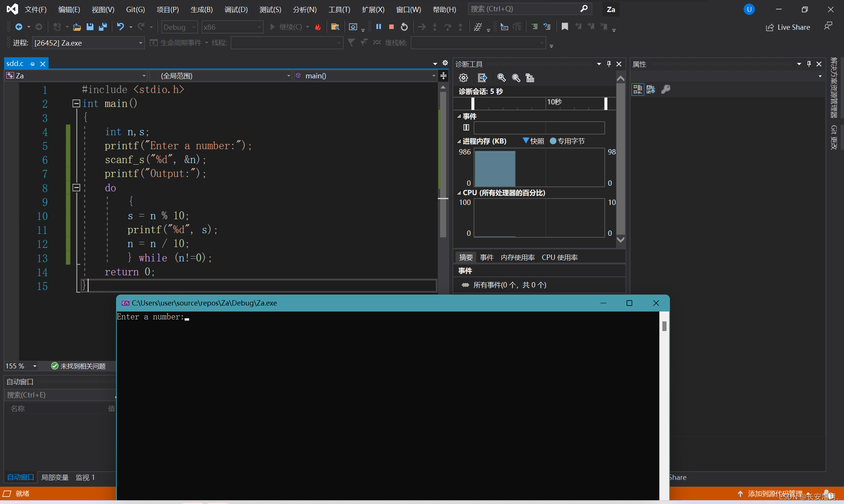Open the 调试(D) menu
This screenshot has height=504, width=844.
tap(236, 9)
